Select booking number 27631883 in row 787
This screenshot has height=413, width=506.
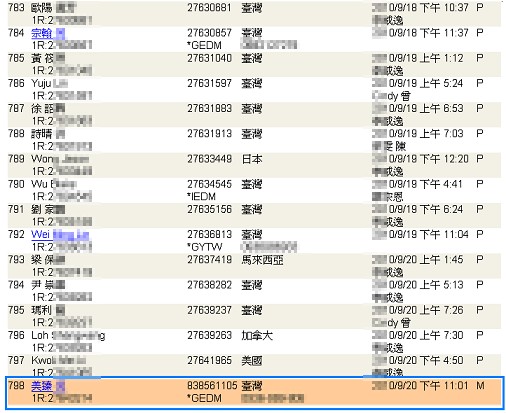(209, 109)
